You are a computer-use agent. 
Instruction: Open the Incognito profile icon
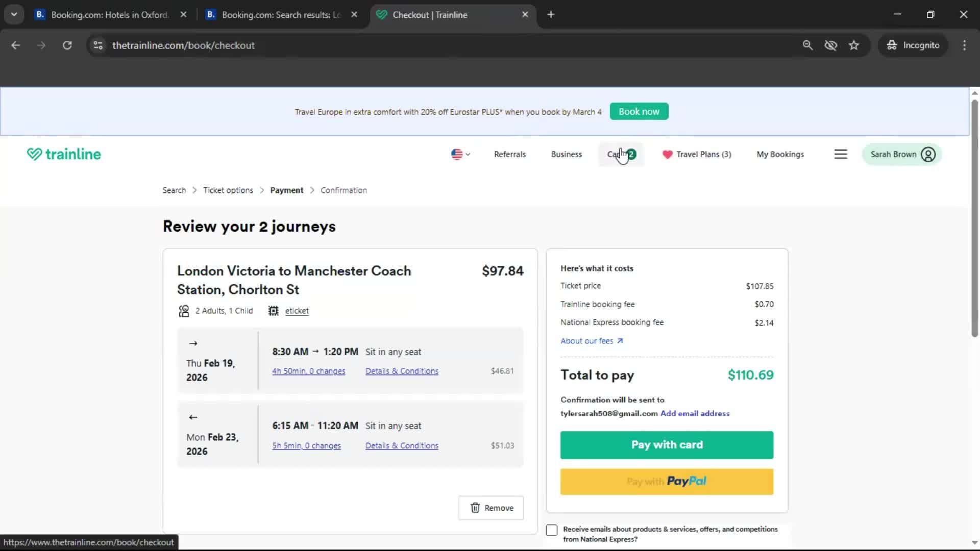pyautogui.click(x=892, y=45)
